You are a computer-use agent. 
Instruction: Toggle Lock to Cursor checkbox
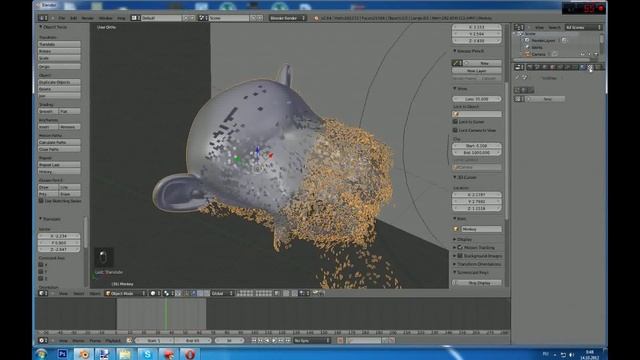(455, 122)
